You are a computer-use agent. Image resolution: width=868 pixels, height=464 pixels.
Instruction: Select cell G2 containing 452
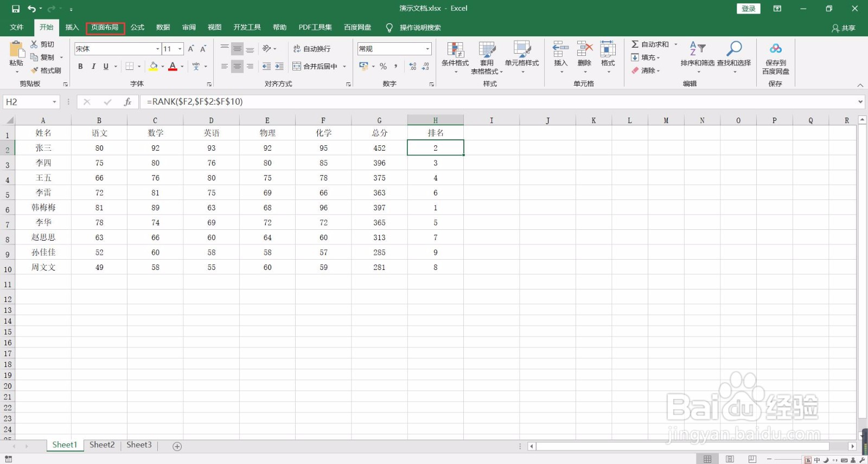click(x=379, y=148)
